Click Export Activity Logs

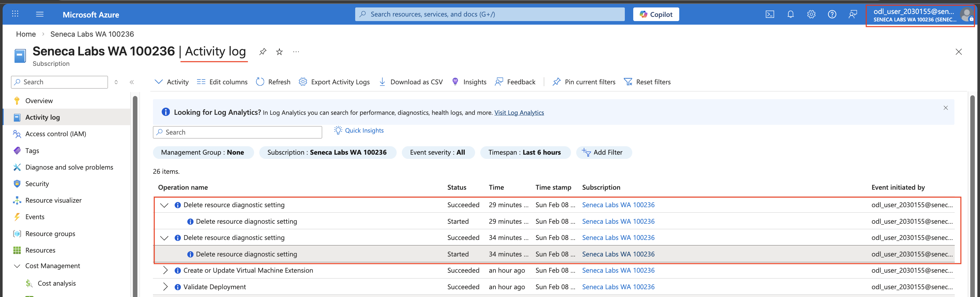pos(334,82)
